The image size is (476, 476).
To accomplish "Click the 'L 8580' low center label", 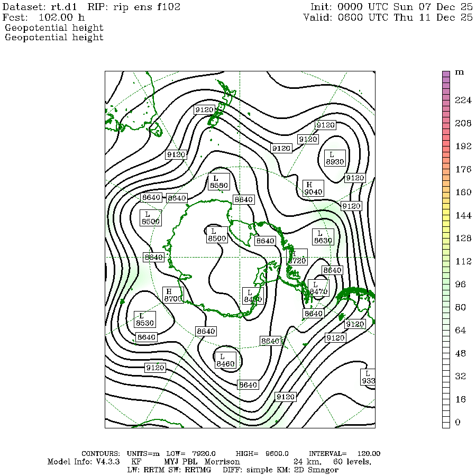I will pos(219,182).
